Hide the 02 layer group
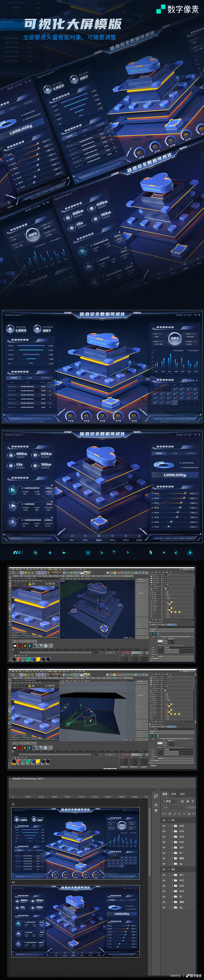 (164, 869)
